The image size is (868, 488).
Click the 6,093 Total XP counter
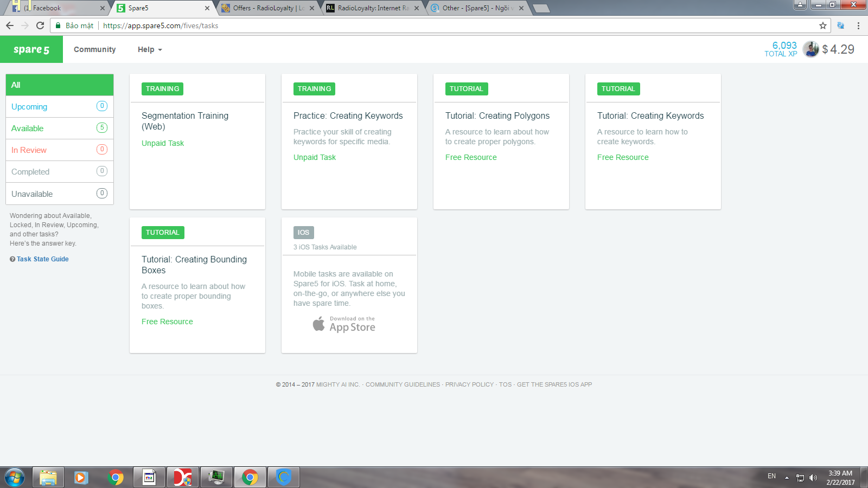click(x=781, y=49)
